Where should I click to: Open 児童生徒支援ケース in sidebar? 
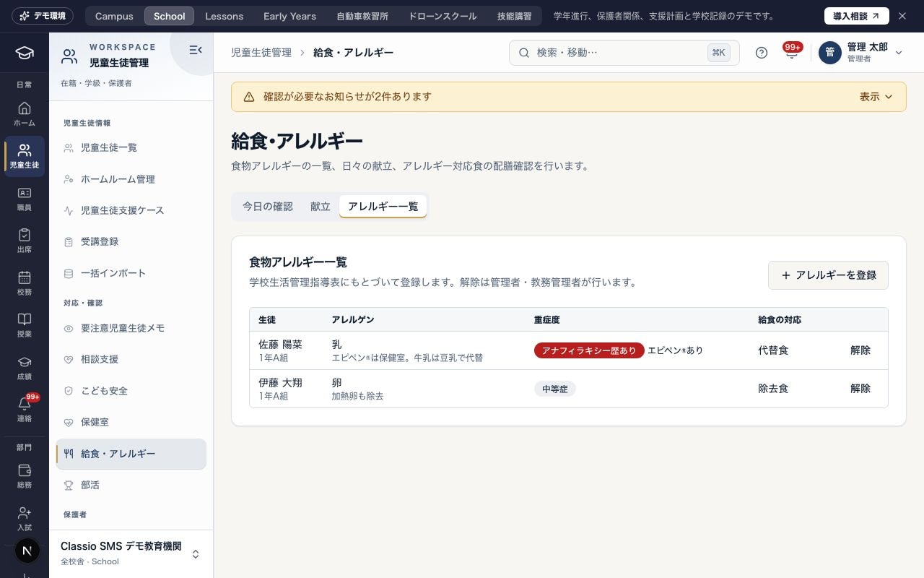131,211
